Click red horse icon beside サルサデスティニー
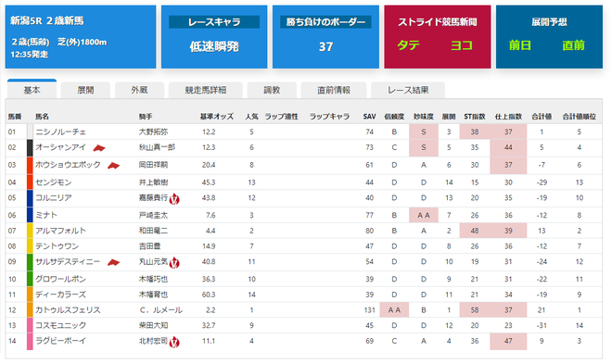 [113, 262]
